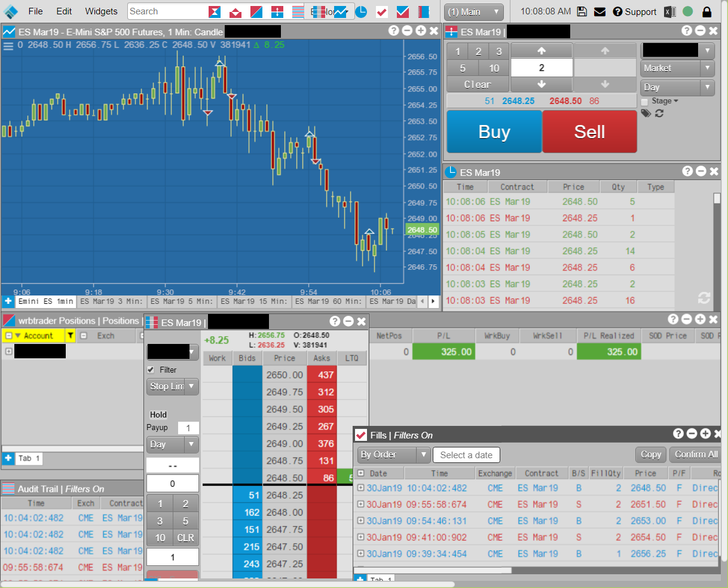Click the Confirm All button in Fills
728x588 pixels.
(696, 455)
